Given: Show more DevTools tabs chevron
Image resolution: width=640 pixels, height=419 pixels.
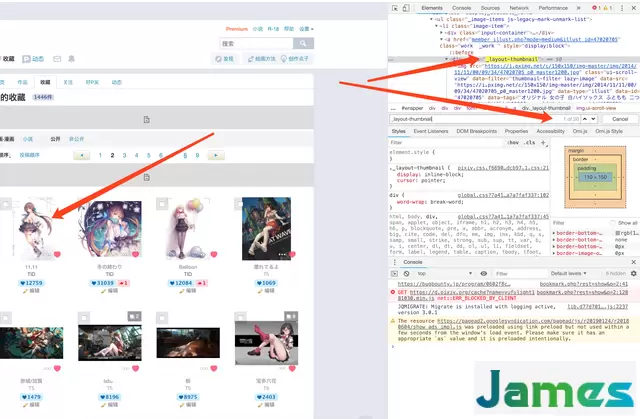Looking at the screenshot, I should (x=578, y=8).
